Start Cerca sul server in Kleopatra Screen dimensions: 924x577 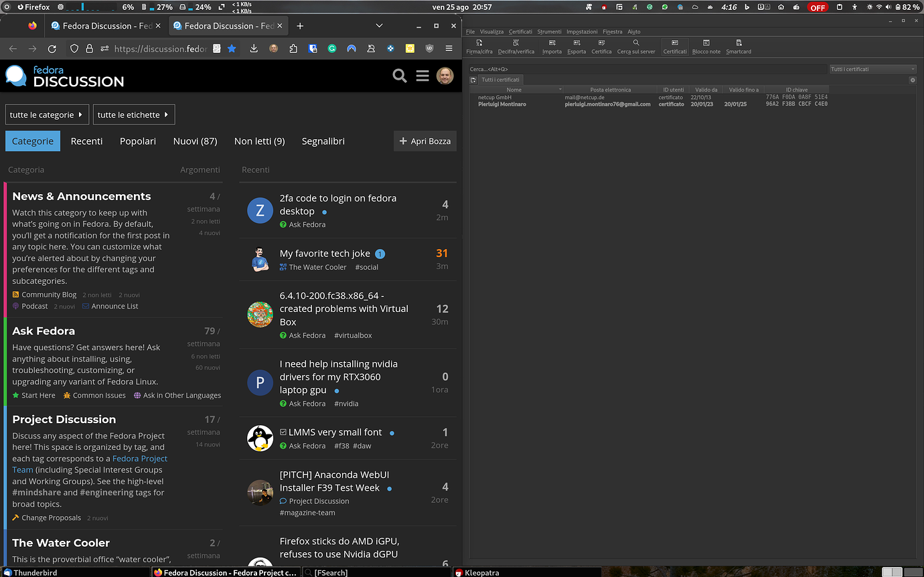click(x=635, y=46)
